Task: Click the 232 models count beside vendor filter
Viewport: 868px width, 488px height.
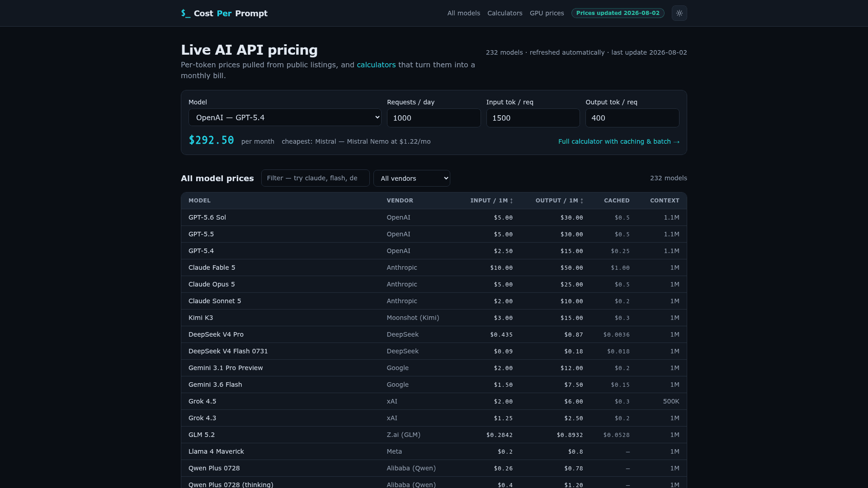Action: 669,178
